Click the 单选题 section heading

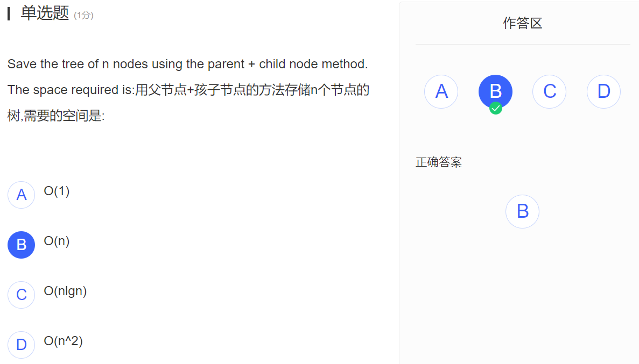coord(45,13)
